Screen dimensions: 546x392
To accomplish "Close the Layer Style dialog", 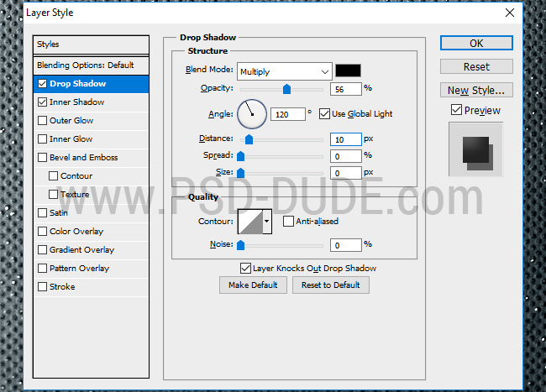I will coord(510,13).
